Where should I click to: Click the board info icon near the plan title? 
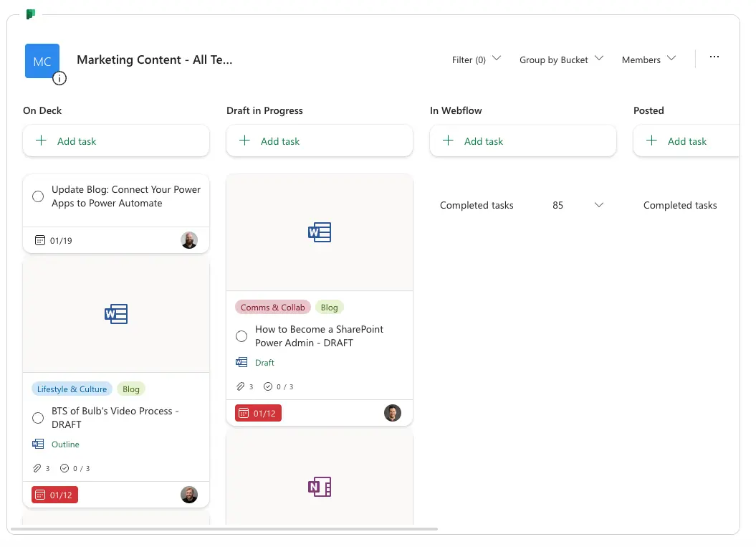click(x=59, y=78)
